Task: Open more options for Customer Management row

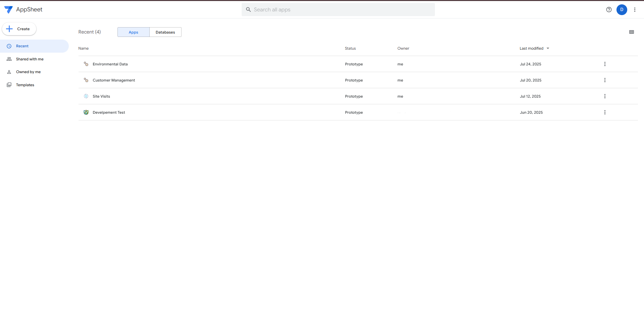Action: (605, 80)
